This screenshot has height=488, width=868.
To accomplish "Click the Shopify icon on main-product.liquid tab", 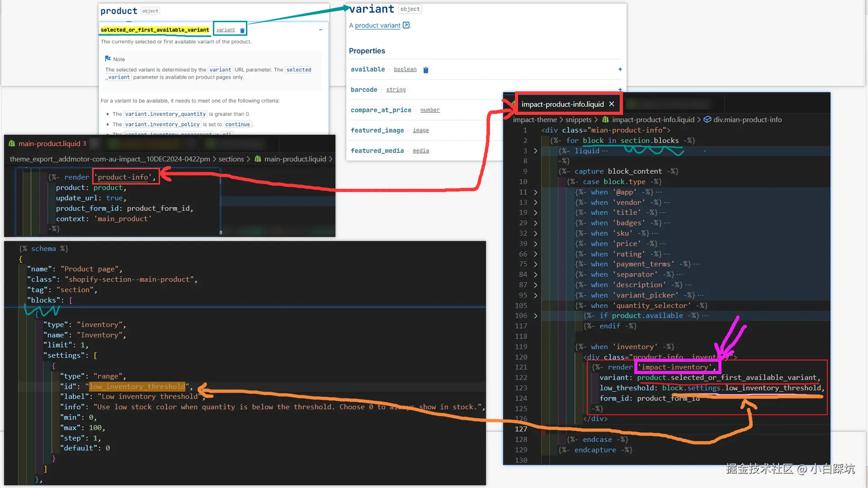I will [12, 143].
